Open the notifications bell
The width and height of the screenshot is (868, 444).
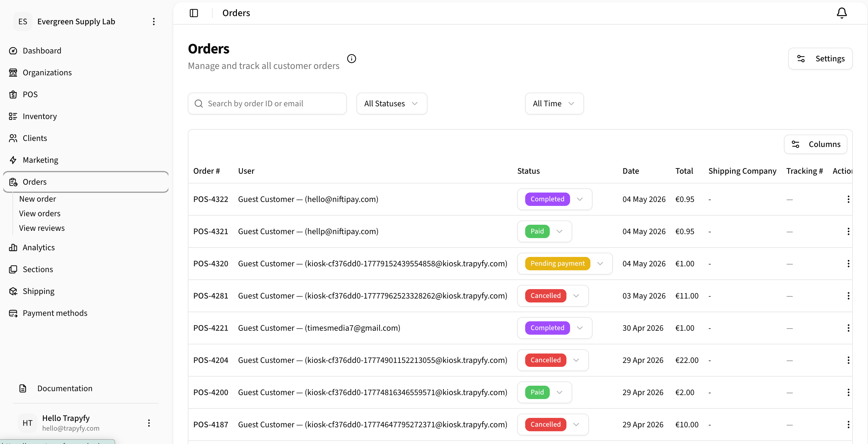[x=842, y=13]
